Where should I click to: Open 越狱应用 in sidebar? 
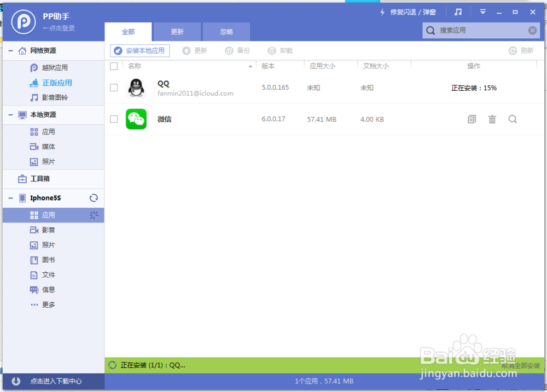tap(49, 68)
